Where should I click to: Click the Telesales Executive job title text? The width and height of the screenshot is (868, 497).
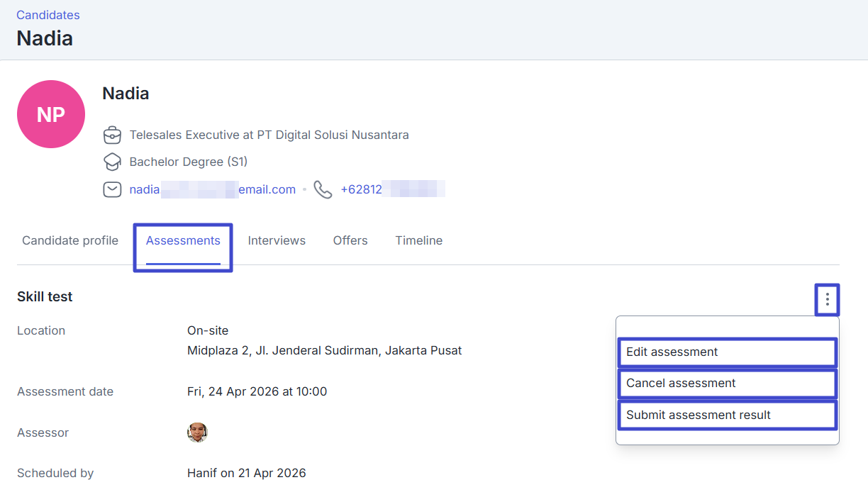(269, 135)
